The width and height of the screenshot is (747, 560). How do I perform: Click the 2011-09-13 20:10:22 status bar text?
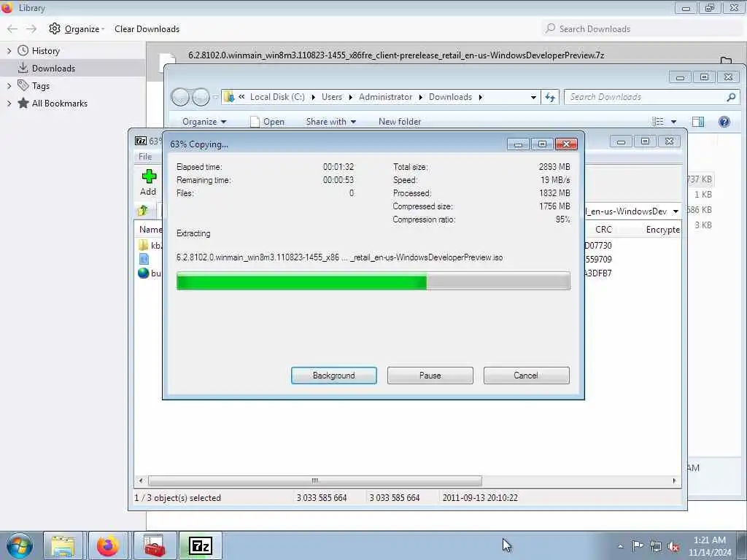tap(480, 497)
